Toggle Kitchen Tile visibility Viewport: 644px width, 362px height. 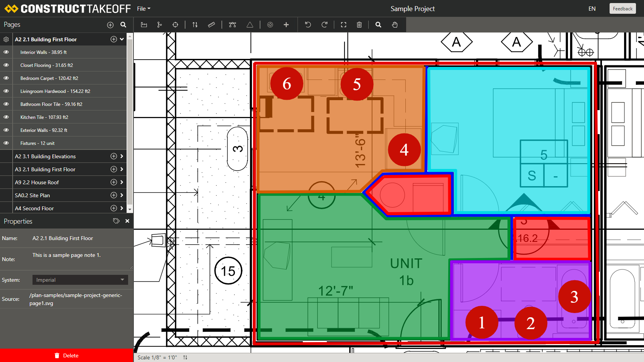point(6,117)
